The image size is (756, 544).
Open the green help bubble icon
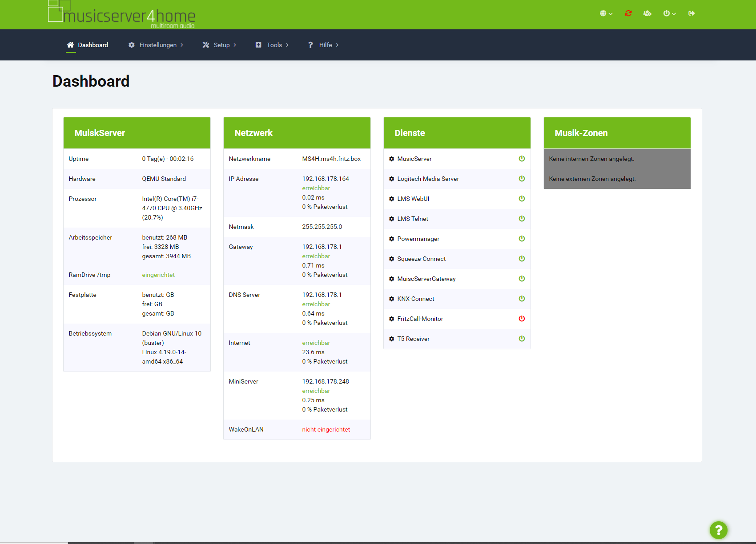(x=718, y=530)
